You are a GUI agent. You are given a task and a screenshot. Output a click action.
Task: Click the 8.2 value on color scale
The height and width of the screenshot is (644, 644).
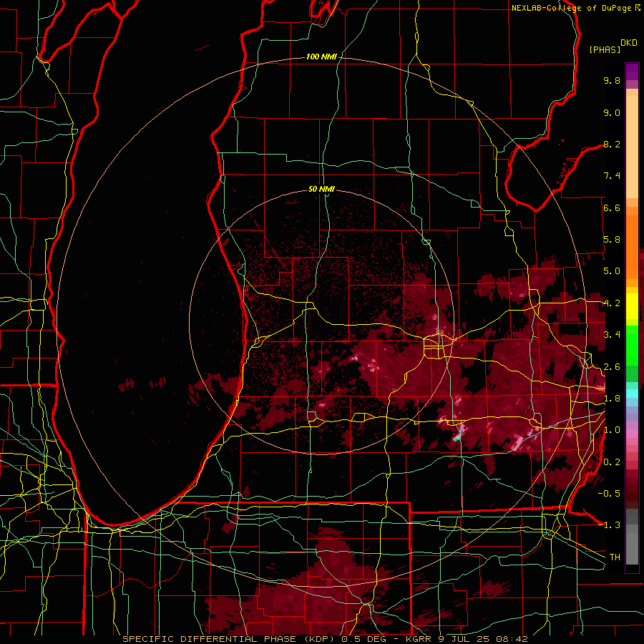click(x=612, y=144)
